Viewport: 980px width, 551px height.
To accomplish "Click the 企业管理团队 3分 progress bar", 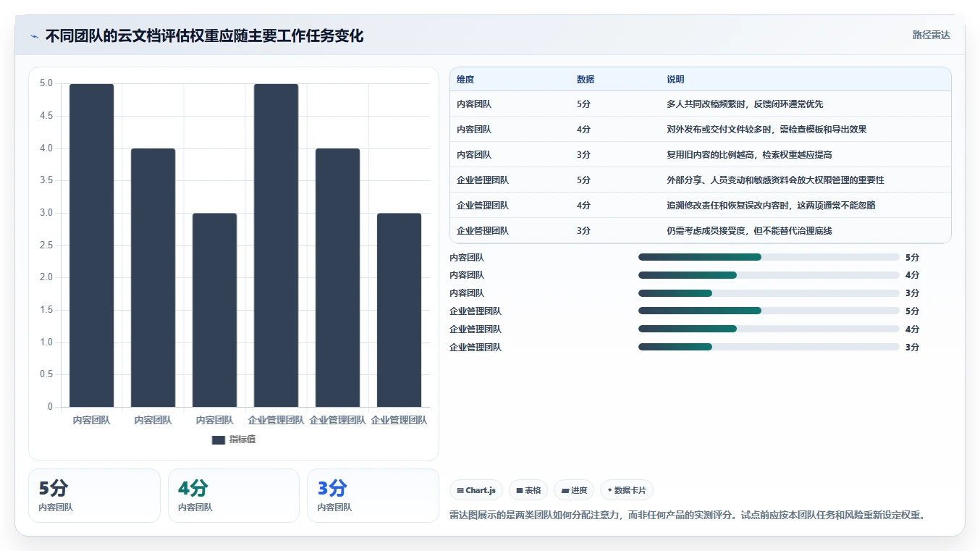I will [x=769, y=347].
